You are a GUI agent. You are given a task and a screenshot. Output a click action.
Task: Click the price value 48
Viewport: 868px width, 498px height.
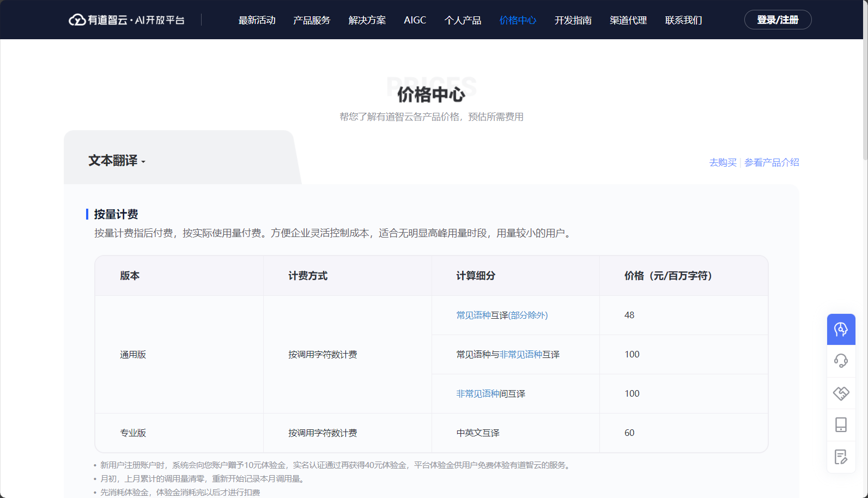click(629, 315)
